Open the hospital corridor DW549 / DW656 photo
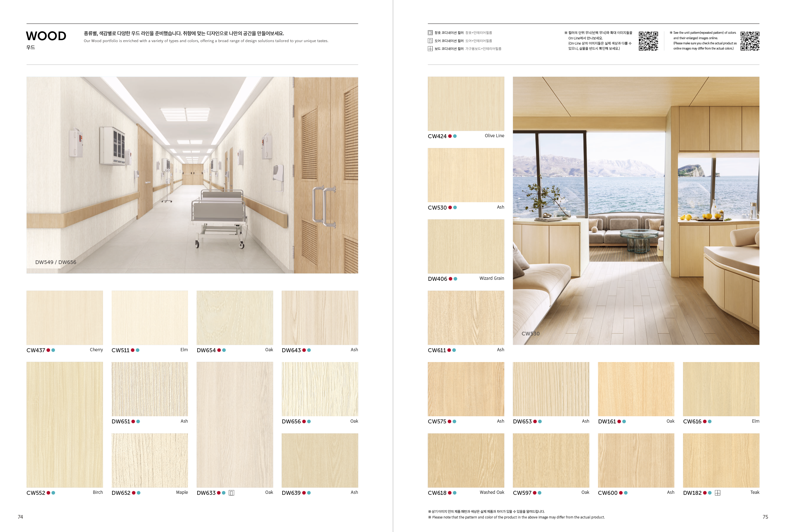Image resolution: width=786 pixels, height=532 pixels. pyautogui.click(x=192, y=175)
